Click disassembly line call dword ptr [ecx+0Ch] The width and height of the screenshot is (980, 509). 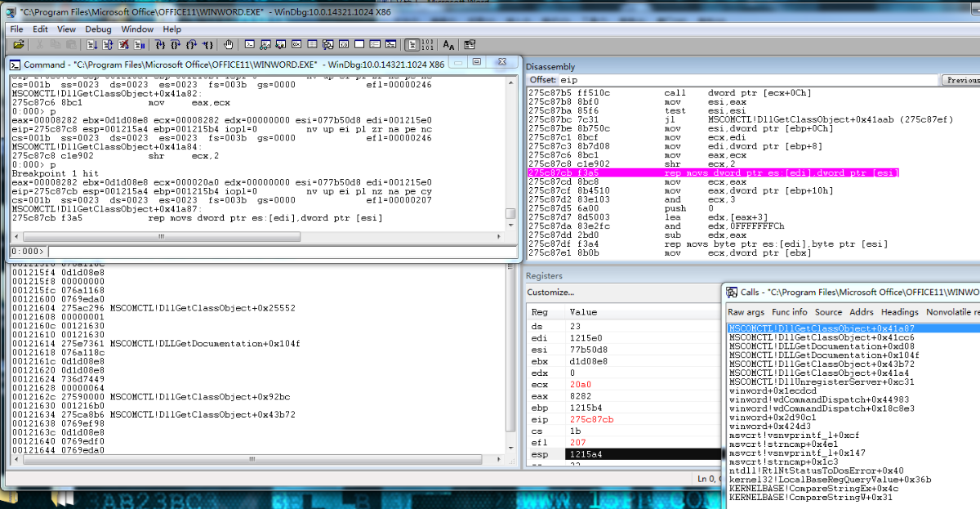click(670, 93)
